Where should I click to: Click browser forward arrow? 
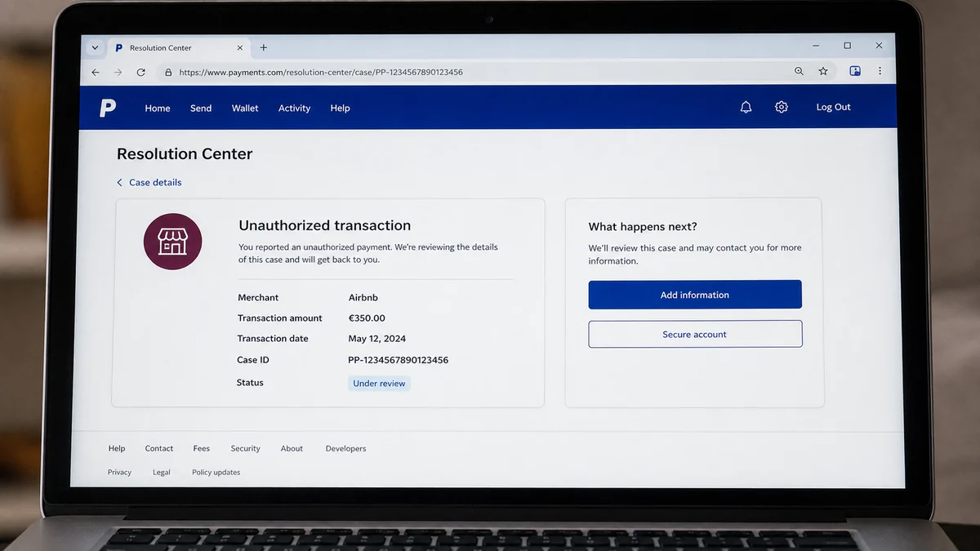[x=118, y=72]
